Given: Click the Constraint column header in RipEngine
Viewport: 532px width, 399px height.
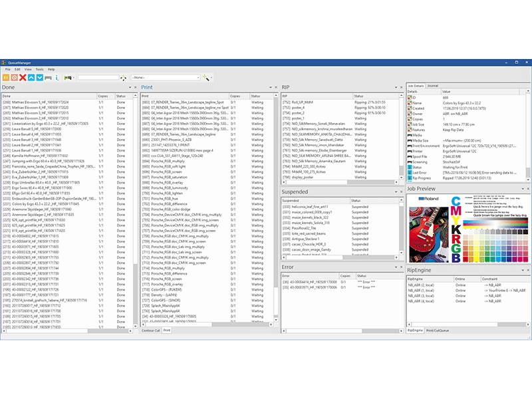Looking at the screenshot, I should (505, 279).
